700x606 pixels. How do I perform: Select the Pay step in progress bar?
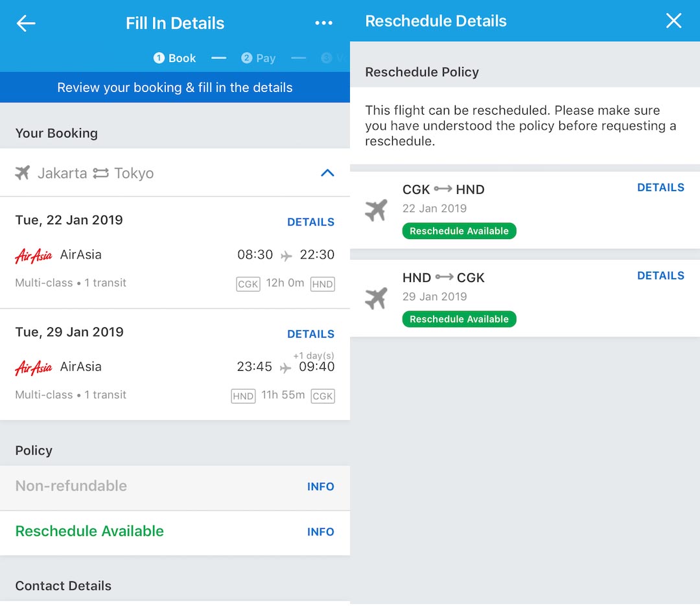coord(259,58)
